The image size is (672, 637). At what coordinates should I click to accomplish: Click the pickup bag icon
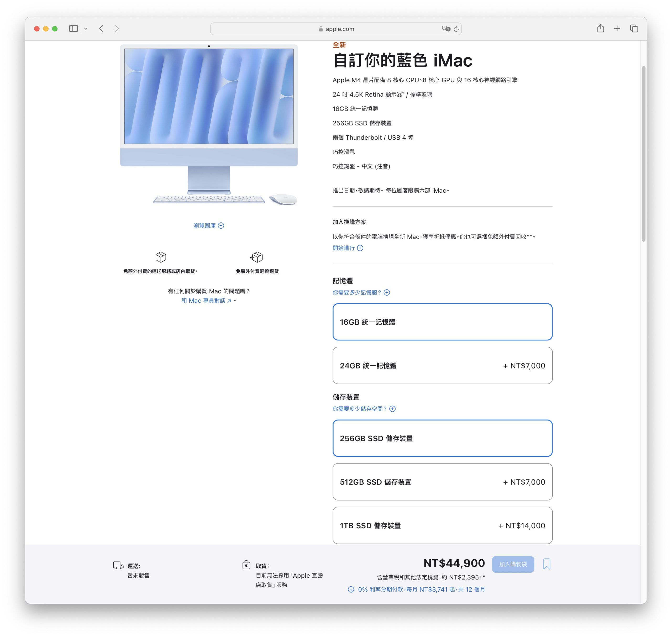pyautogui.click(x=246, y=565)
